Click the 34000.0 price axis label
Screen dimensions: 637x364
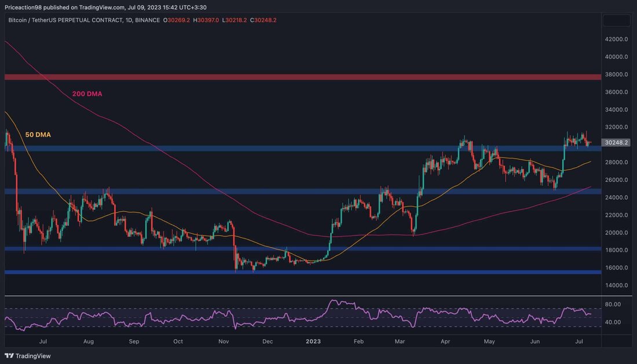[616, 109]
